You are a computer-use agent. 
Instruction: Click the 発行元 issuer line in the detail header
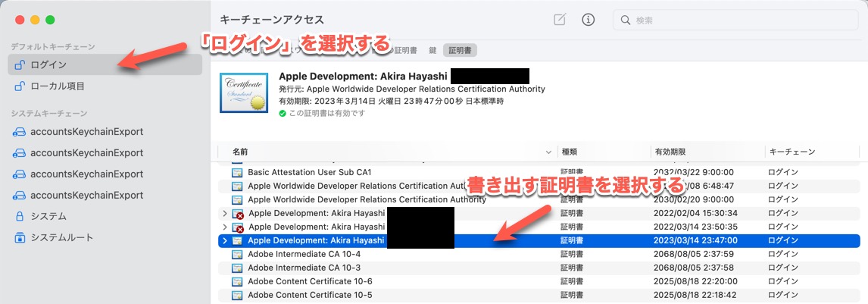tap(412, 89)
